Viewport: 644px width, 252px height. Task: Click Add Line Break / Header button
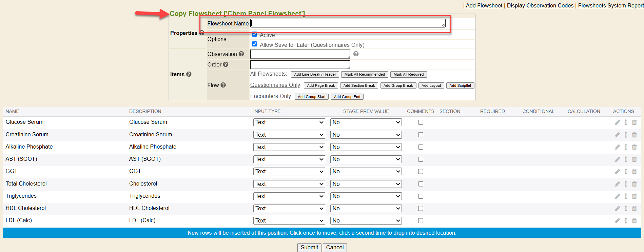pyautogui.click(x=315, y=74)
